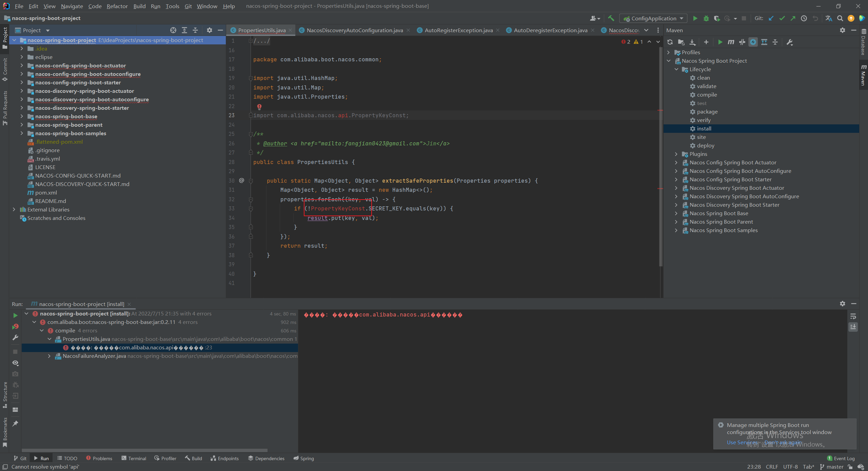Click the UTF-8 encoding widget
The width and height of the screenshot is (868, 471).
pyautogui.click(x=790, y=467)
